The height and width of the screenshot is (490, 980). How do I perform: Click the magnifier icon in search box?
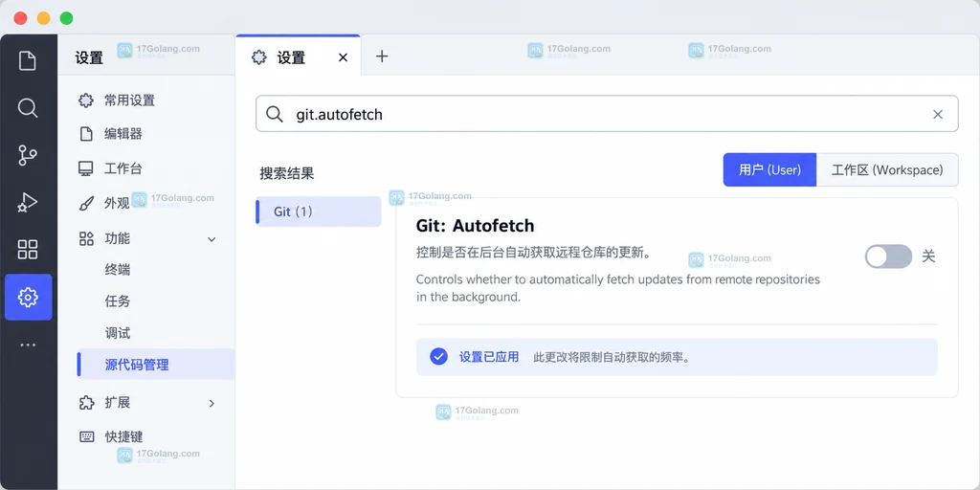275,115
